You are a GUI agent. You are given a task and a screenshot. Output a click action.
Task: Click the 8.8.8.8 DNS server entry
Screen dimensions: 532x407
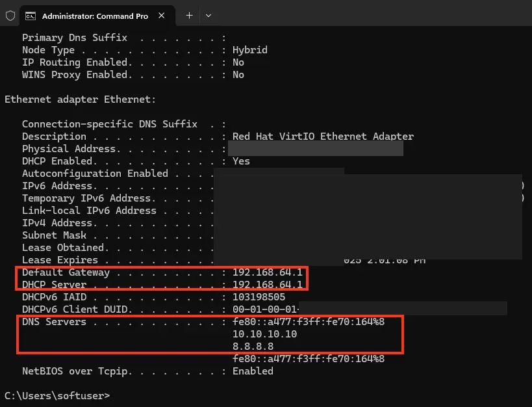[253, 347]
